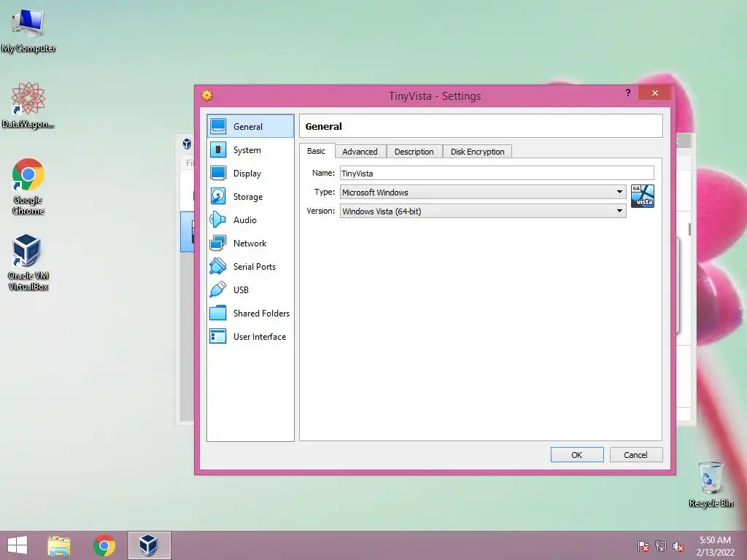This screenshot has height=560, width=747.
Task: Select the User Interface label
Action: coord(260,337)
